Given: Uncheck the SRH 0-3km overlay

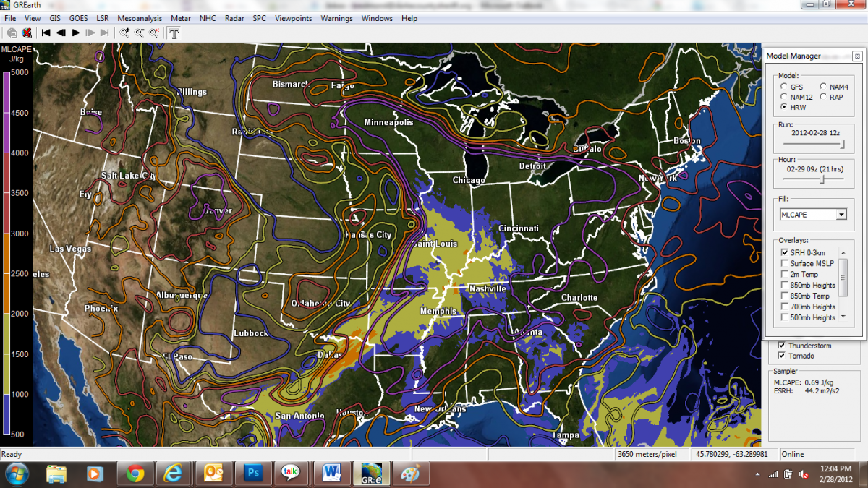Looking at the screenshot, I should click(786, 252).
